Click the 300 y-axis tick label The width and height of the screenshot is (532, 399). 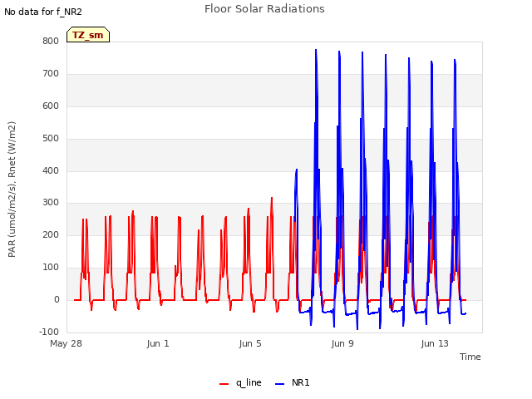pos(51,203)
